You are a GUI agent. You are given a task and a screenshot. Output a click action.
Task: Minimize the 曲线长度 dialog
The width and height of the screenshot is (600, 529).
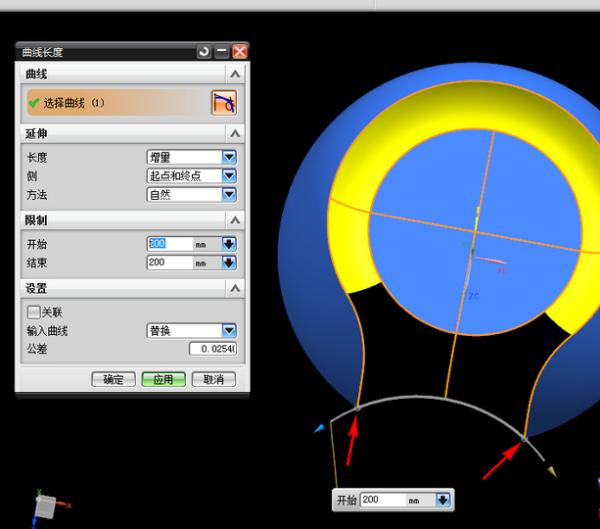pos(222,51)
